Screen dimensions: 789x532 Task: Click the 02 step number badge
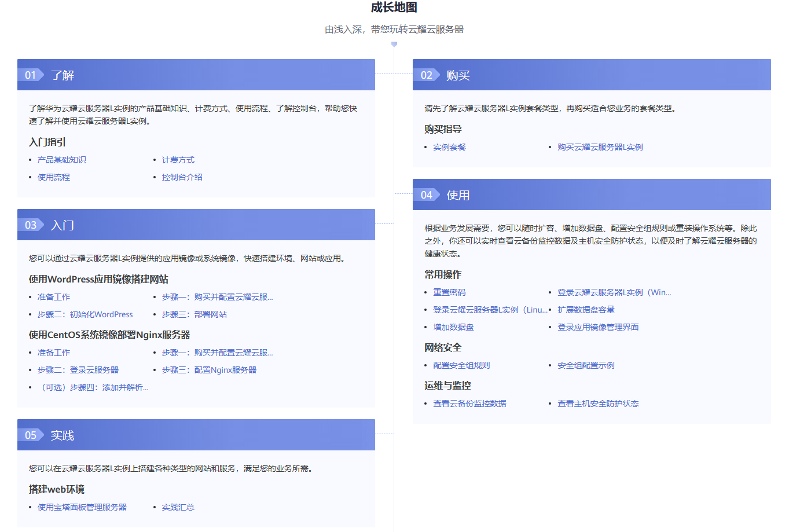point(427,75)
